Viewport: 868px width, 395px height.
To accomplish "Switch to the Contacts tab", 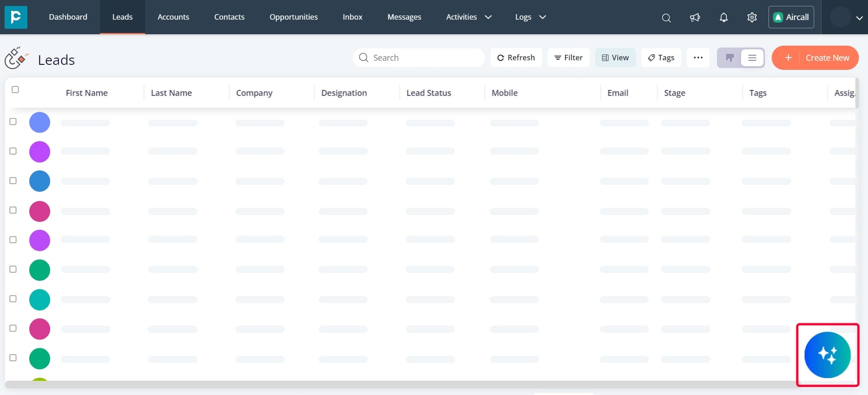I will pos(230,17).
